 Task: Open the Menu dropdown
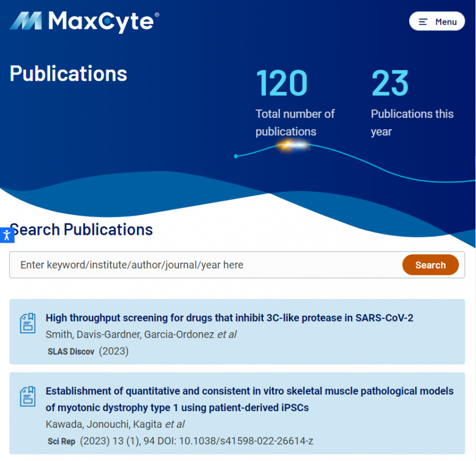pos(437,22)
